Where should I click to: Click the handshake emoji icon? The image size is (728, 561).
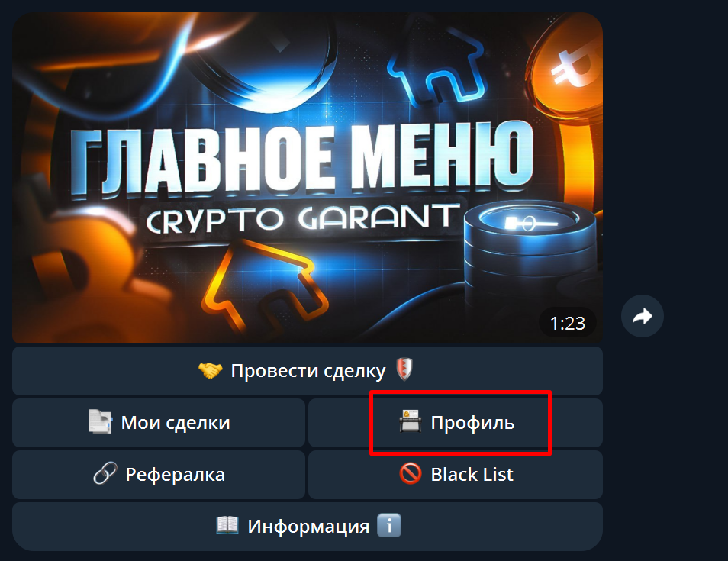coord(211,371)
